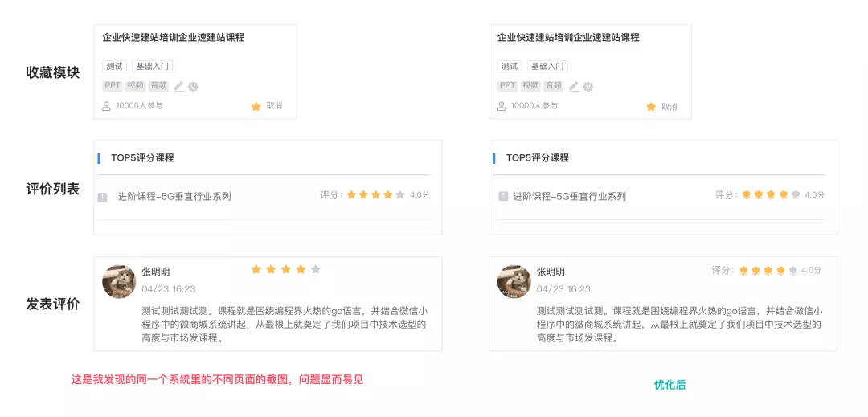Select the 测试 tag in the optimized collection card
The width and height of the screenshot is (868, 417).
tap(510, 67)
